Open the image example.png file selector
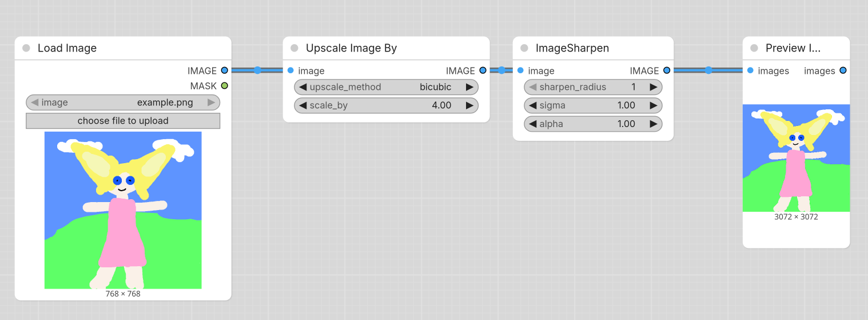Image resolution: width=868 pixels, height=320 pixels. [x=123, y=102]
